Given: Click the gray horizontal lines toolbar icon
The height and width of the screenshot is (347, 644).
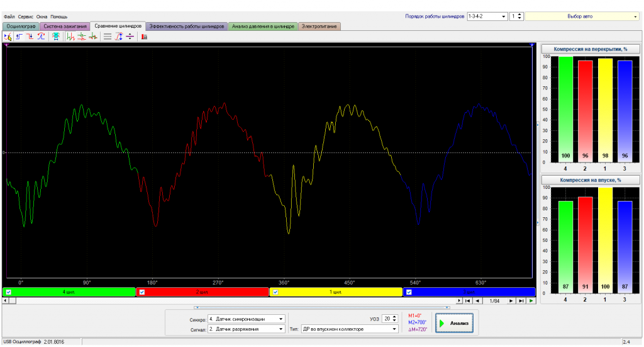Looking at the screenshot, I should [x=107, y=37].
